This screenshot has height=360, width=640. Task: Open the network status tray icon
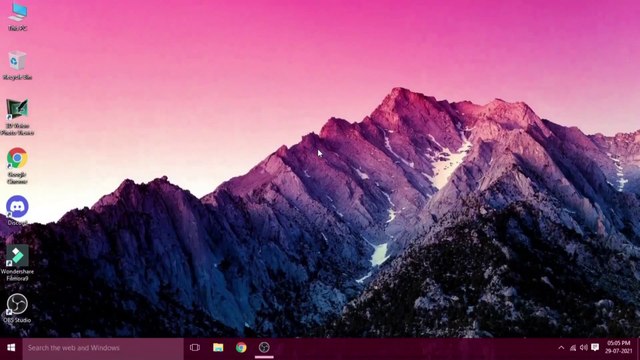573,348
